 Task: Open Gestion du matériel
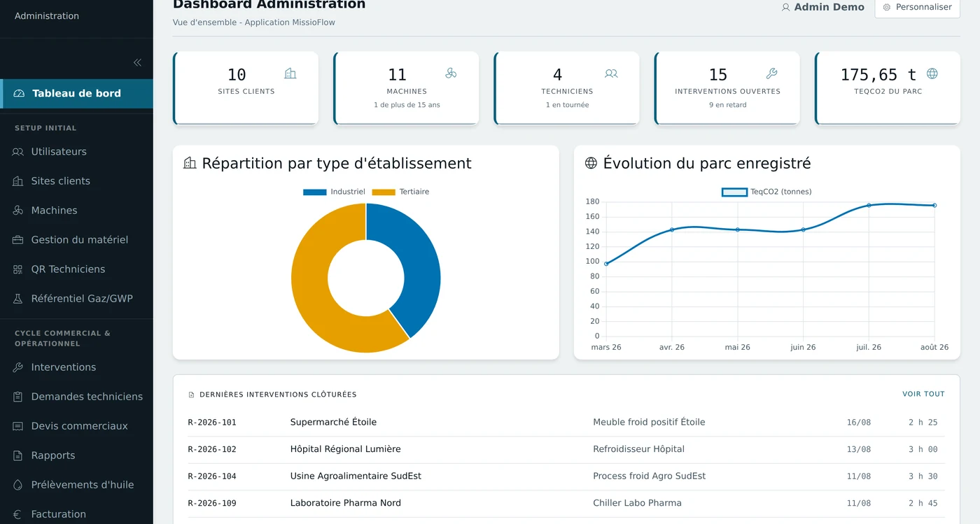coord(76,240)
